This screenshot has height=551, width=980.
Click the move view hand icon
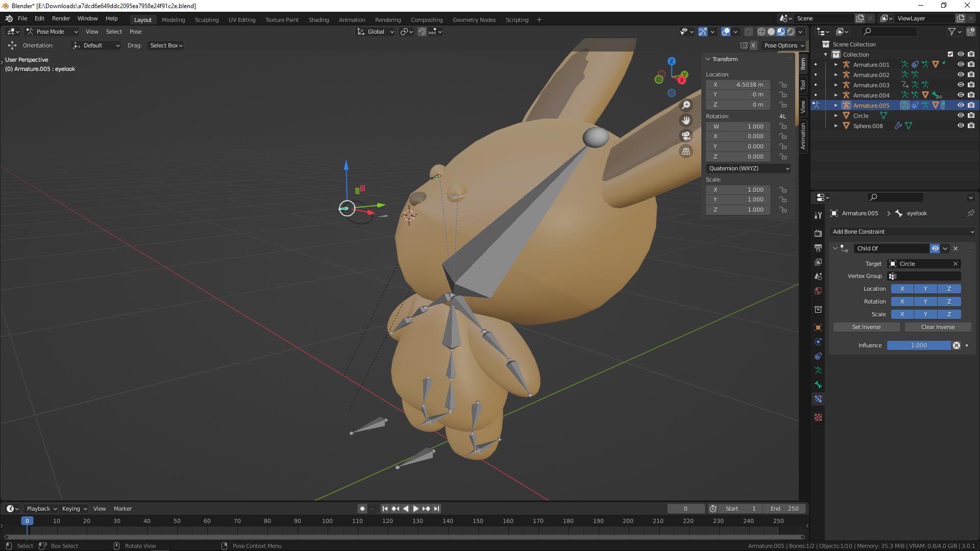[x=686, y=120]
